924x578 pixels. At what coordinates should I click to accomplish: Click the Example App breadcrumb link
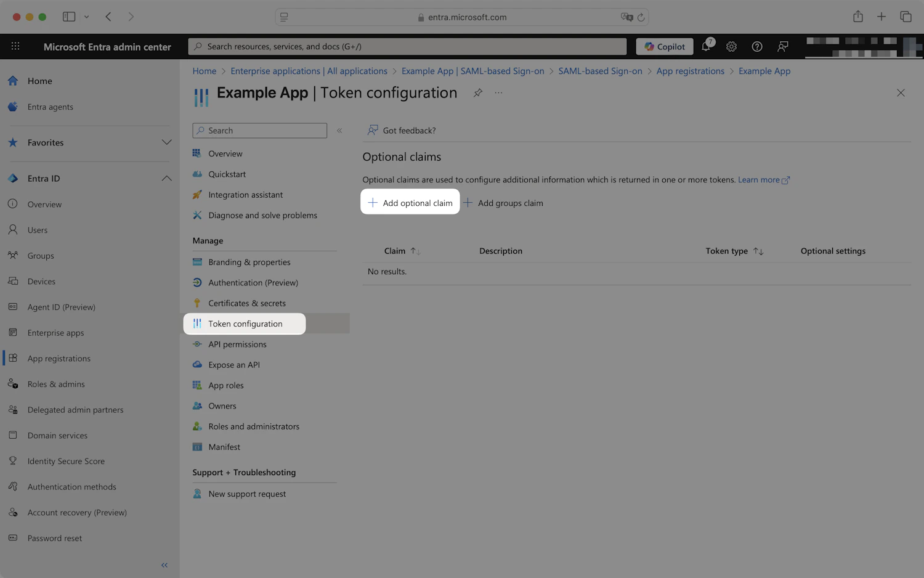(764, 71)
